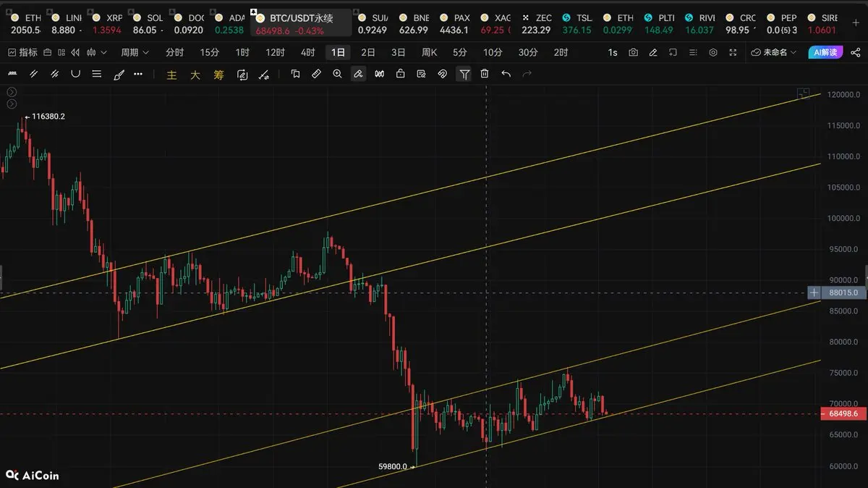Screen dimensions: 868x488
Task: Click the undo arrow icon
Action: tap(506, 74)
